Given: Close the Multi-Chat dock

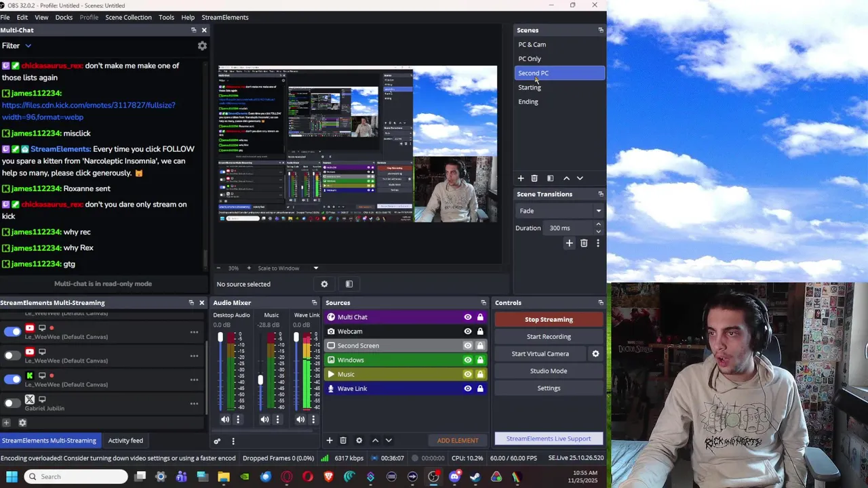Looking at the screenshot, I should (x=204, y=30).
